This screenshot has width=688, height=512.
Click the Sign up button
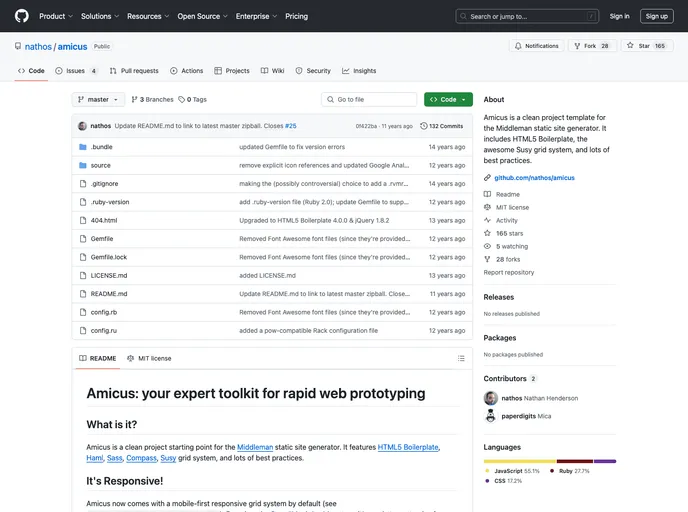(x=656, y=16)
